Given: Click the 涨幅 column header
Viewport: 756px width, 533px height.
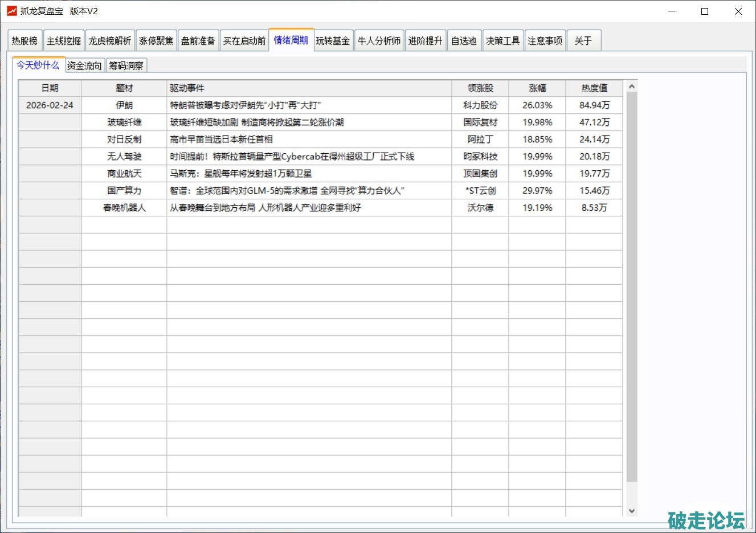Looking at the screenshot, I should 537,88.
